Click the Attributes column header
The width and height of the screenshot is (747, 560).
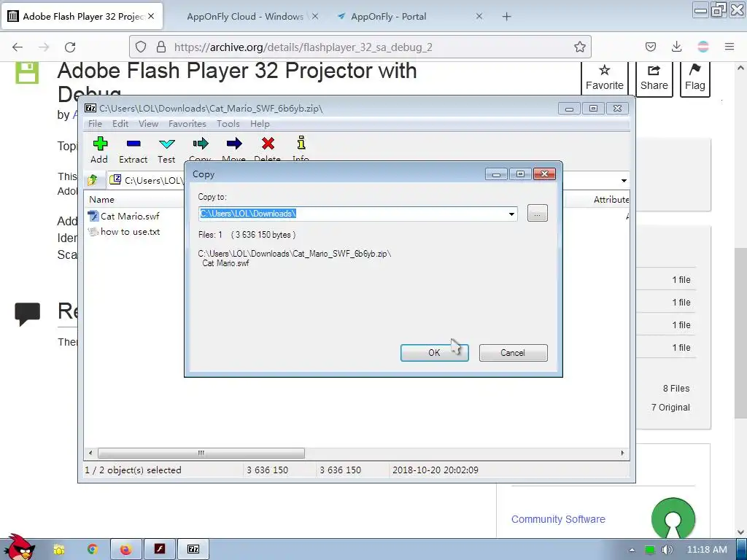611,200
